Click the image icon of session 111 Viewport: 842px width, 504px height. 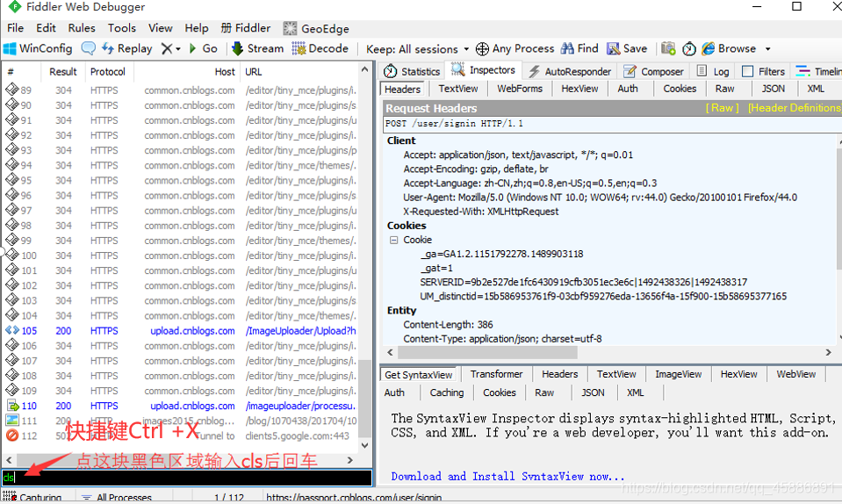point(12,421)
